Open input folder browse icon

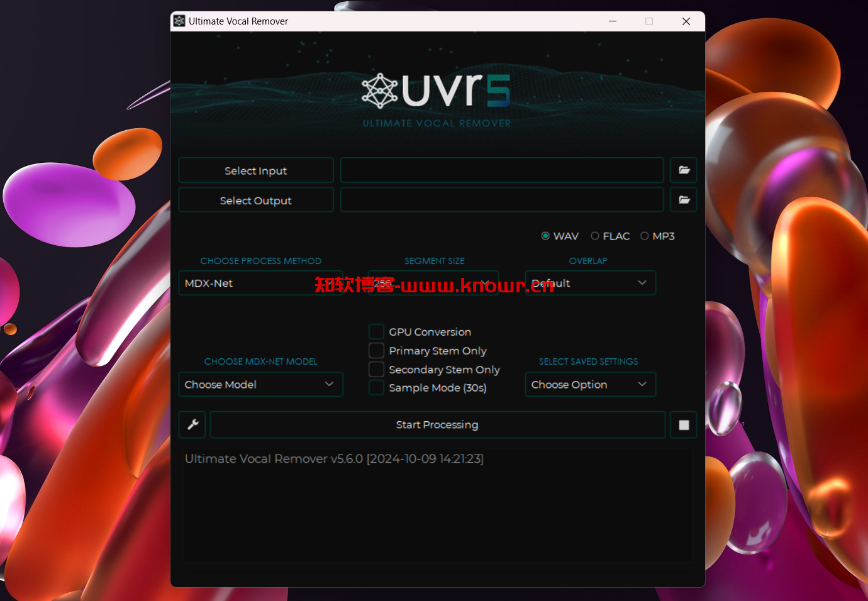pos(684,170)
